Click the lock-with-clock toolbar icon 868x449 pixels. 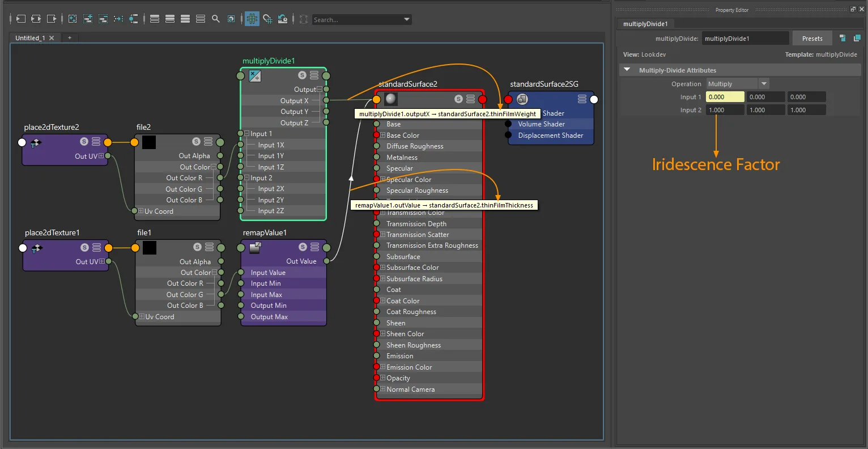(x=283, y=19)
